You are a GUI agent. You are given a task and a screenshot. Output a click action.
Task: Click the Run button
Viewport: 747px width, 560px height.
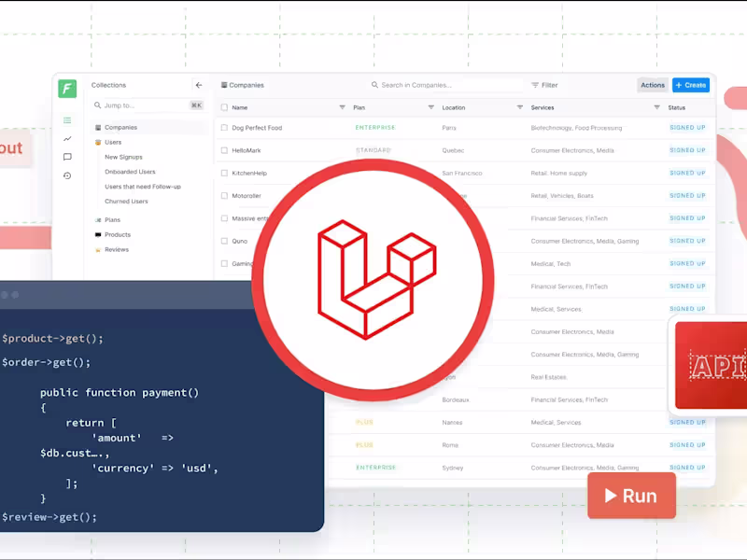631,496
